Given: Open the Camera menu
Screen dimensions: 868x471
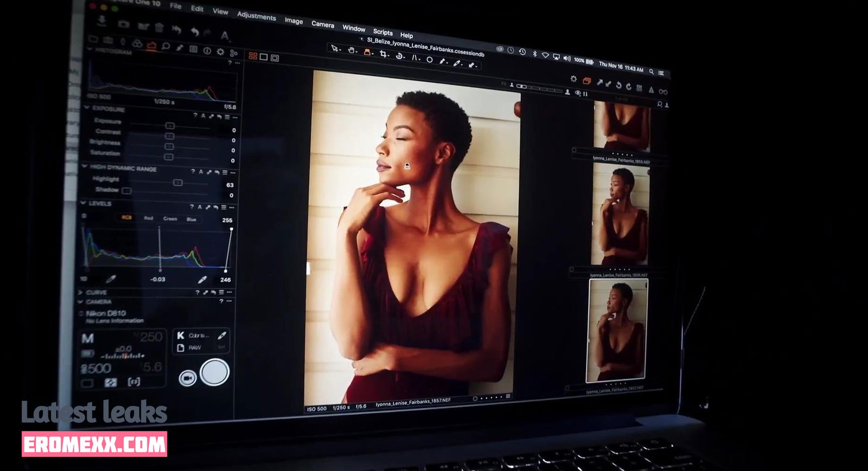Looking at the screenshot, I should tap(323, 24).
